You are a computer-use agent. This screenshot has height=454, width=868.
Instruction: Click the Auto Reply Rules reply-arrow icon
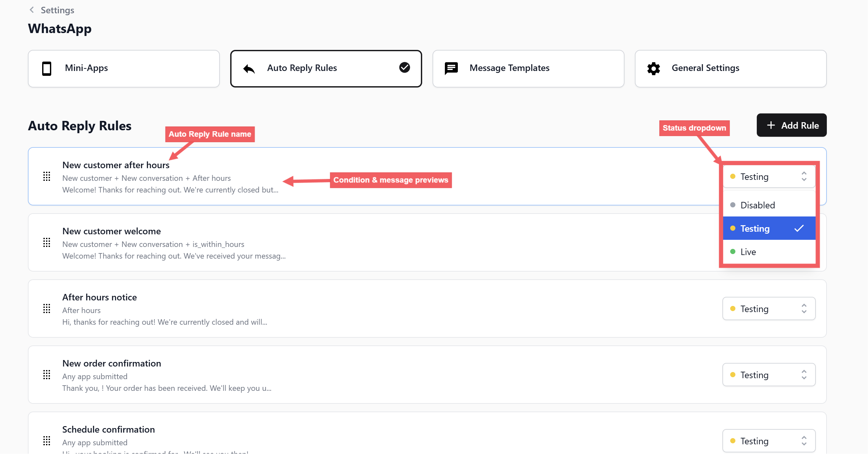click(x=249, y=68)
